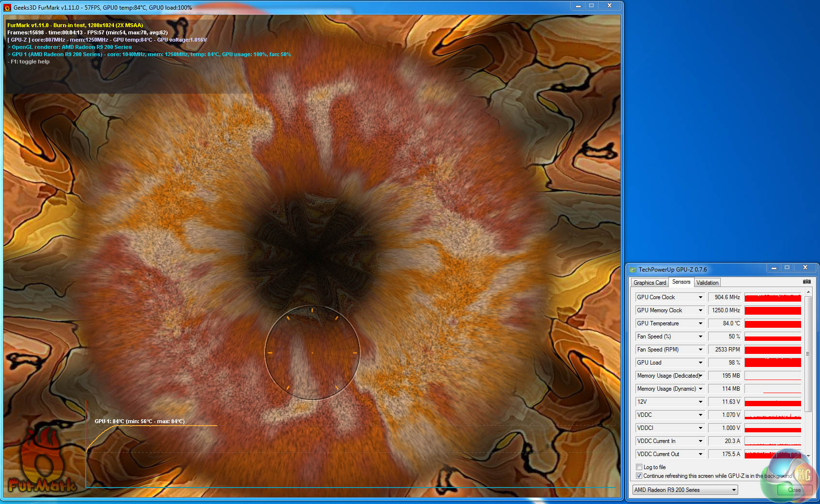Click the yellow FurMark burn-in test header line
820x504 pixels.
click(x=75, y=25)
